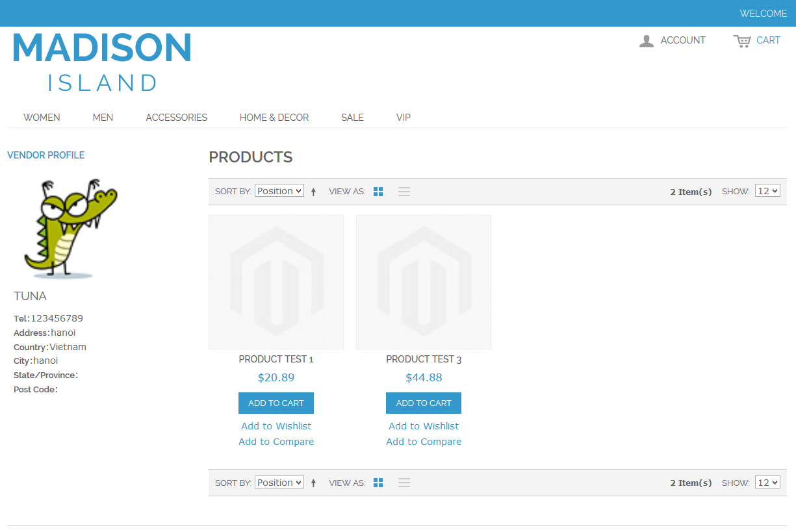Add Product Test 1 to cart

276,403
